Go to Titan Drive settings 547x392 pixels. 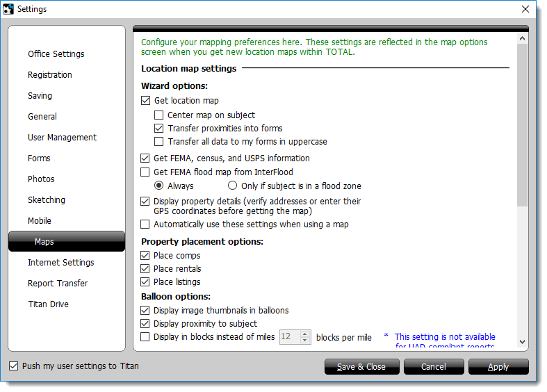point(48,304)
